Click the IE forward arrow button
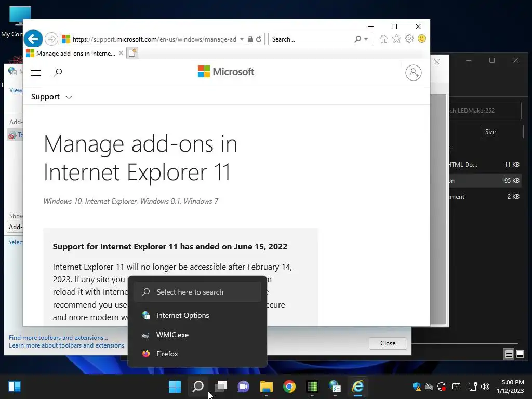The height and width of the screenshot is (399, 532). tap(51, 39)
